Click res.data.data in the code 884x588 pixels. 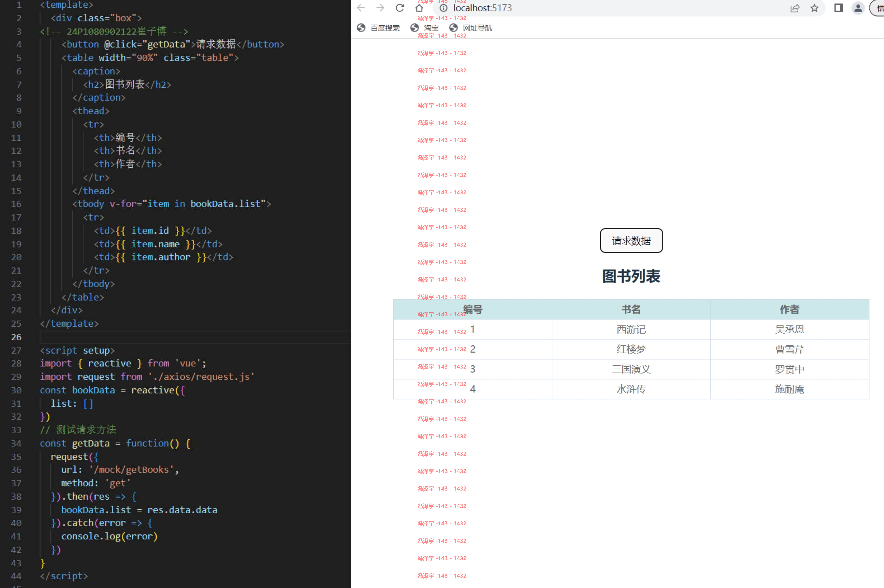click(182, 510)
